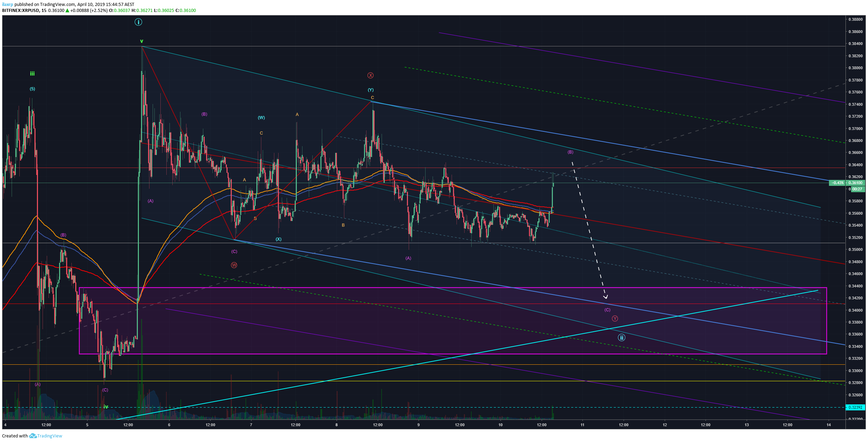Image resolution: width=868 pixels, height=442 pixels.
Task: Click the cyan 0.32392 price tag
Action: (855, 407)
